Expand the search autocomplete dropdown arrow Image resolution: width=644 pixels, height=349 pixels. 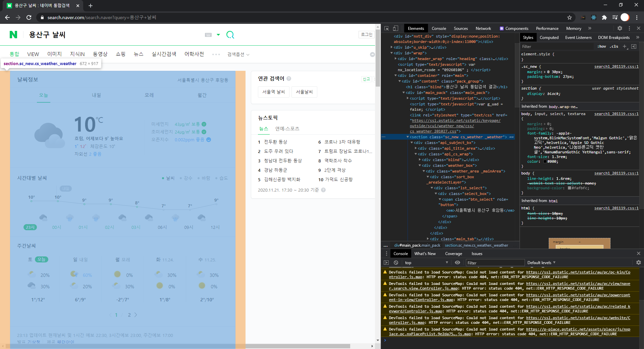point(218,35)
